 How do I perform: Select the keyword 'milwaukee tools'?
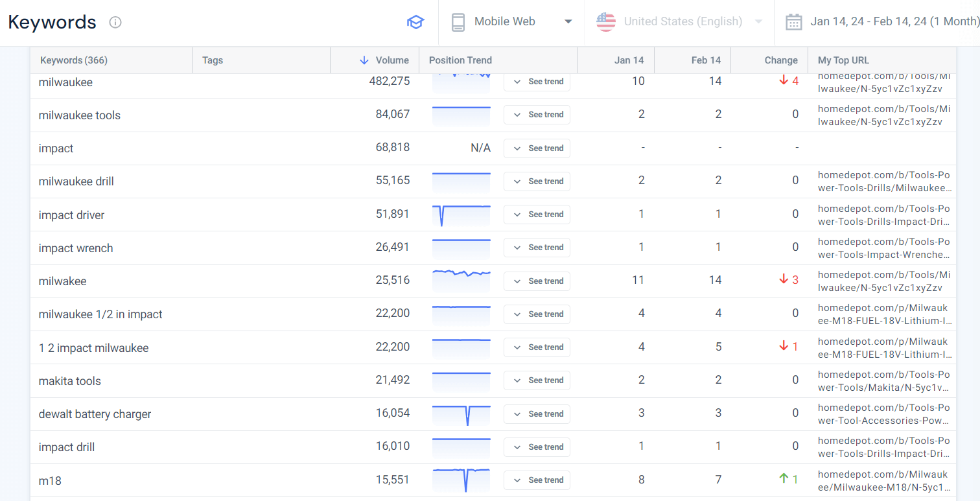[80, 115]
